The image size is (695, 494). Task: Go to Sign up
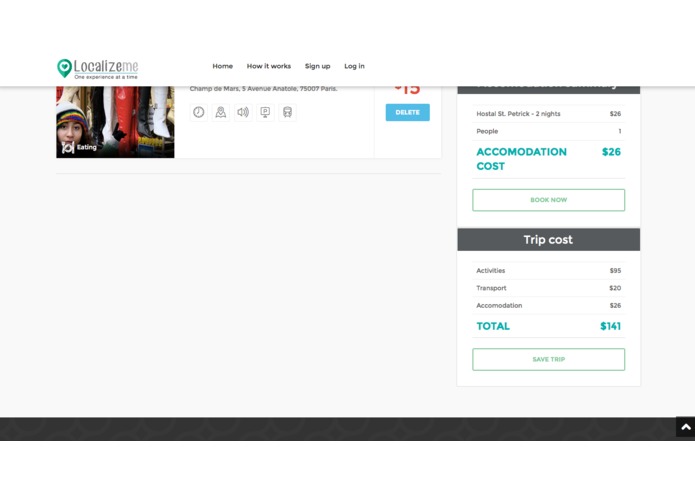(317, 66)
